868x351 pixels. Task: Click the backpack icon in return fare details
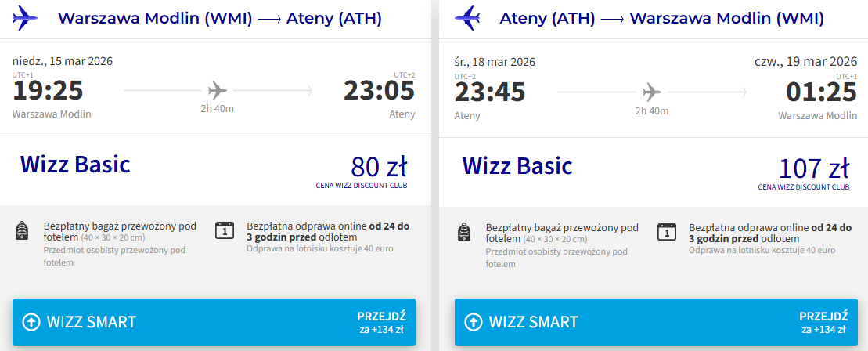pyautogui.click(x=465, y=231)
